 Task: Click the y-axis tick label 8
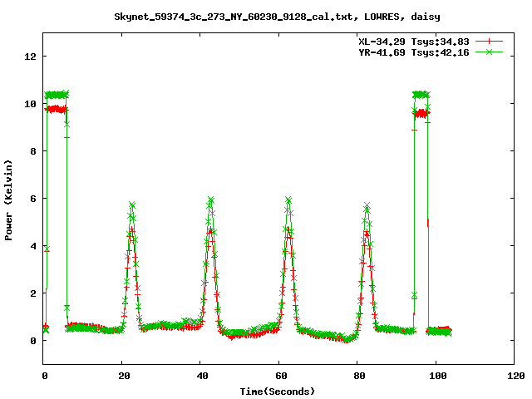33,151
